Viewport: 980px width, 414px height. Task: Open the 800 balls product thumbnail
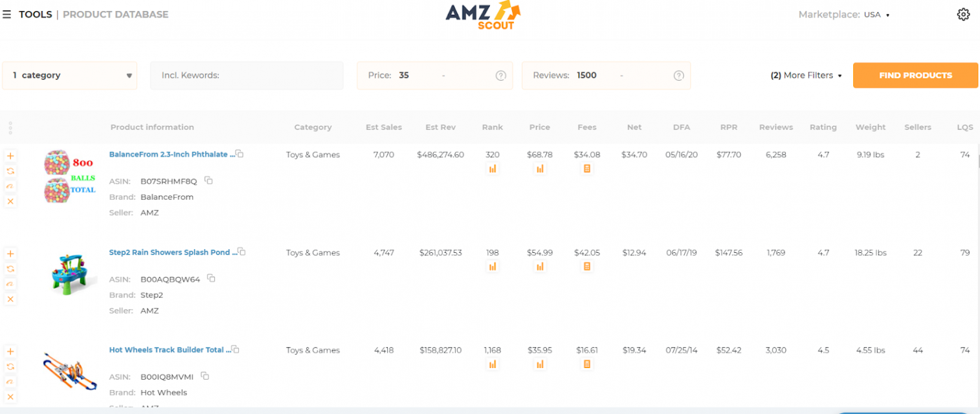[69, 177]
